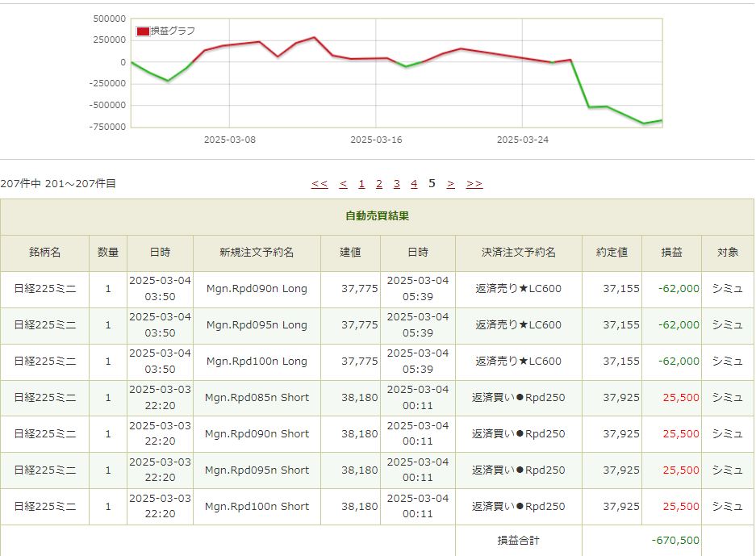Select Mgn.Rpd085n Short order cell
Image resolution: width=756 pixels, height=556 pixels.
(257, 398)
